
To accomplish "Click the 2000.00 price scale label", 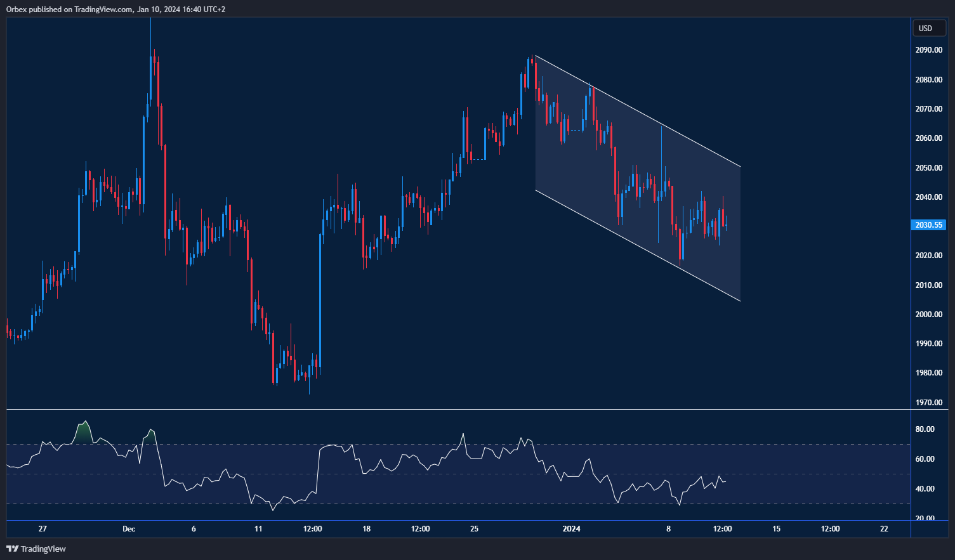I will click(x=928, y=315).
